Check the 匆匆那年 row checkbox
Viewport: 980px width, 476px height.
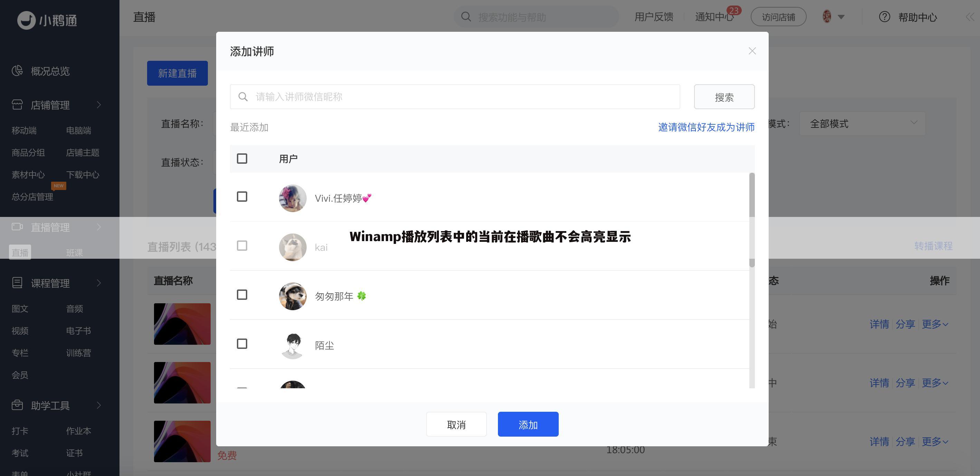coord(242,295)
